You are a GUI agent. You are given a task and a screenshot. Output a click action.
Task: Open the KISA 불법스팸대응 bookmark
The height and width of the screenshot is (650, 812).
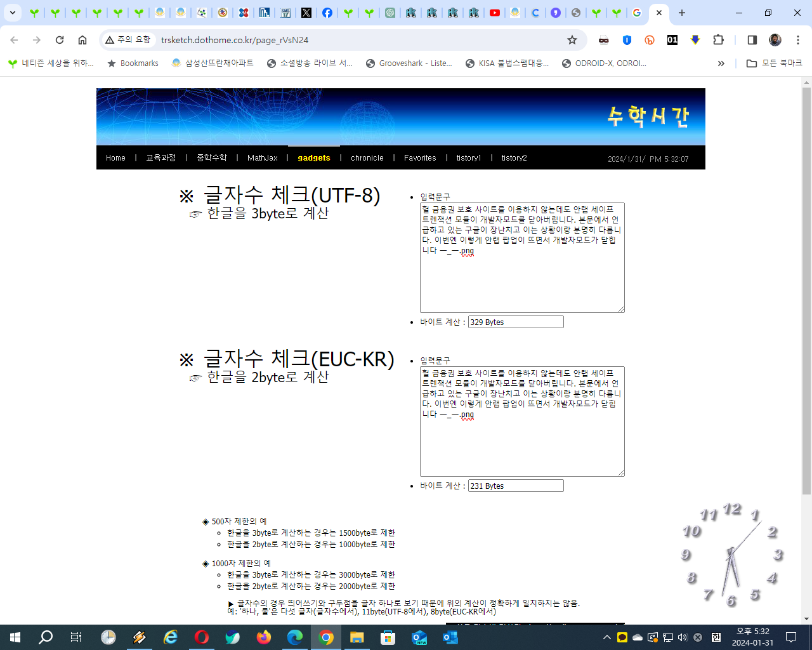[x=507, y=63]
